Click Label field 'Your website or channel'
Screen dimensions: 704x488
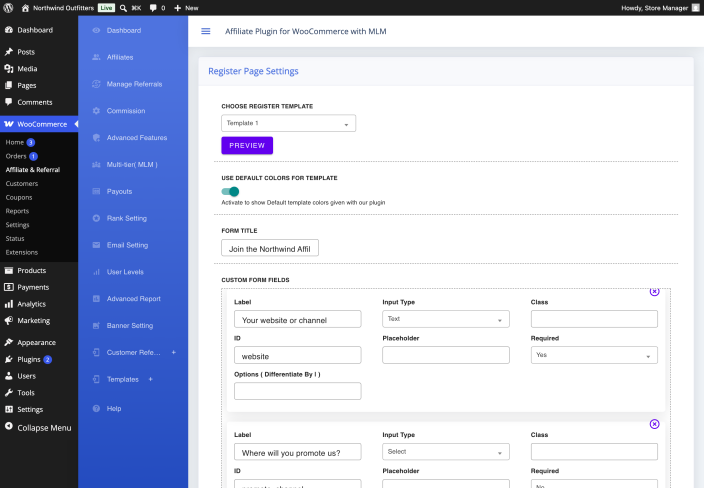pos(297,319)
